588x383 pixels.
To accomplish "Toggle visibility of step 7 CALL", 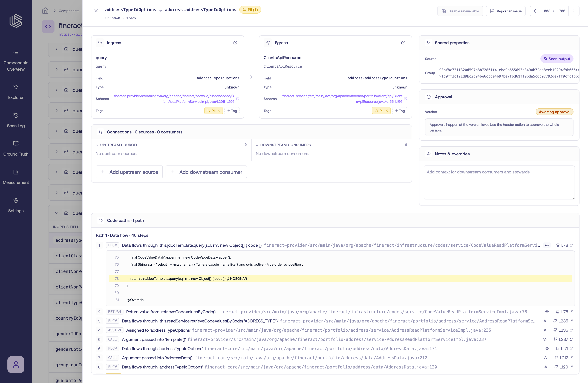I will pyautogui.click(x=546, y=358).
